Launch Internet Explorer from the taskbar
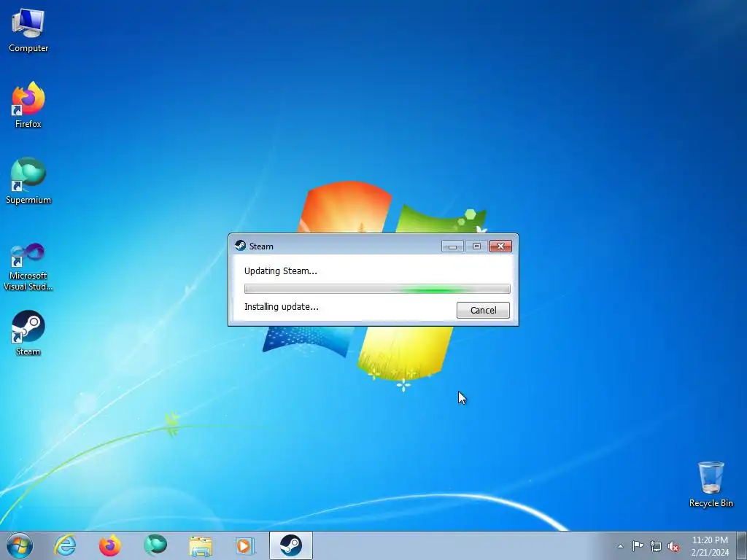747x560 pixels. (65, 545)
